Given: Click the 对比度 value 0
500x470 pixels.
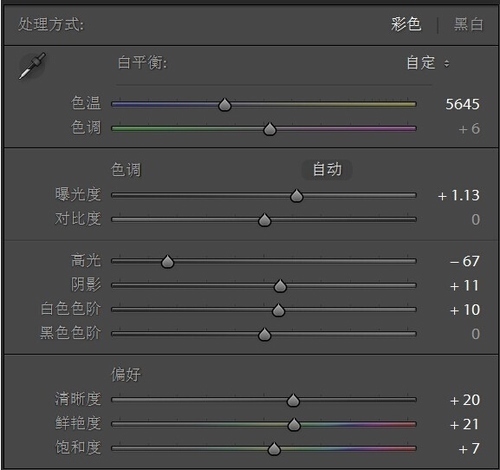Looking at the screenshot, I should coord(476,220).
